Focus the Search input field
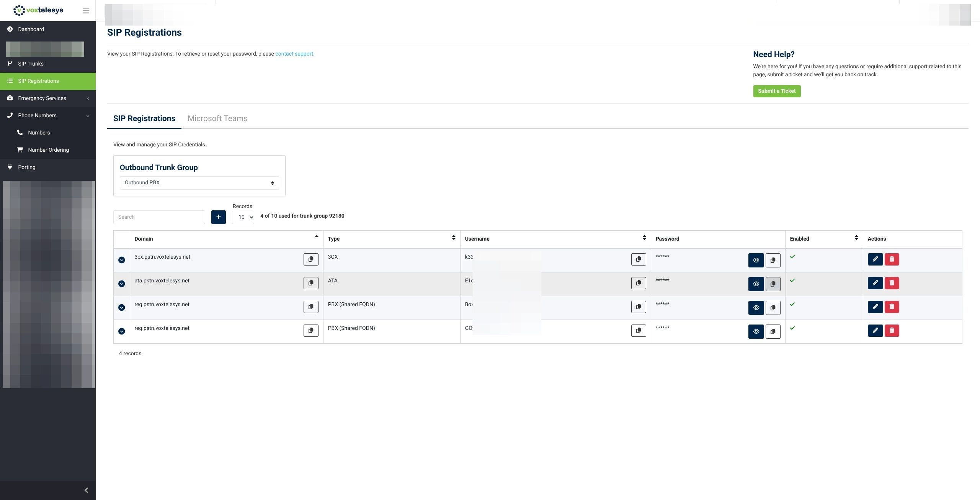This screenshot has width=980, height=500. click(159, 217)
